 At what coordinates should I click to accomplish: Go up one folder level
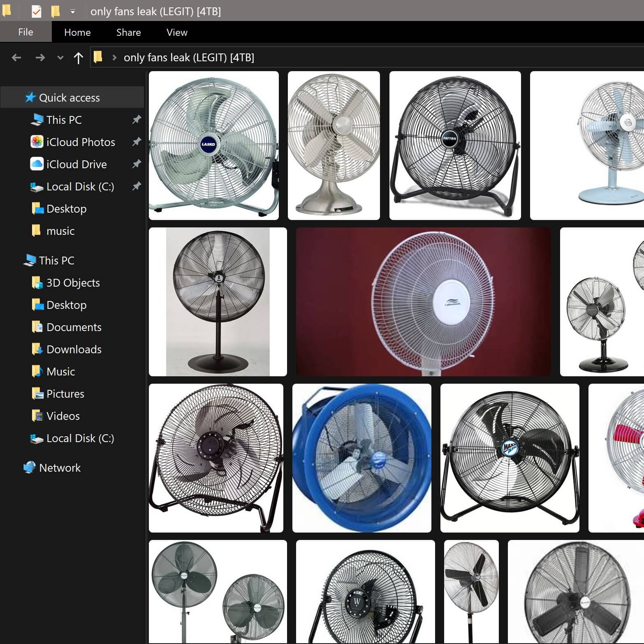78,58
